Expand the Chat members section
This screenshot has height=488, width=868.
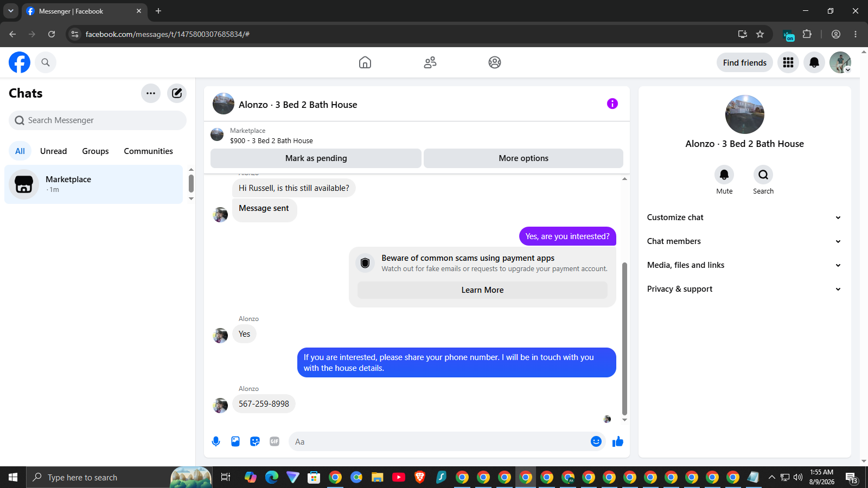tap(744, 241)
